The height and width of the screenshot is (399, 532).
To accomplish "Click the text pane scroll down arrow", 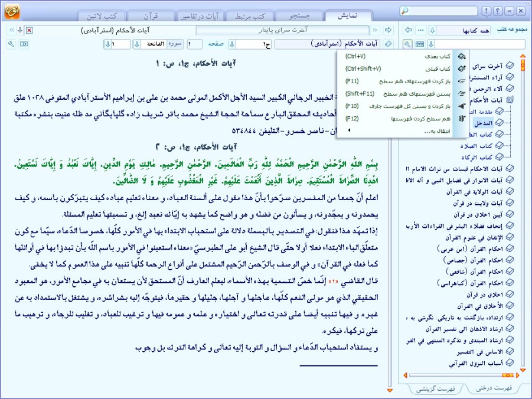I will pyautogui.click(x=390, y=391).
